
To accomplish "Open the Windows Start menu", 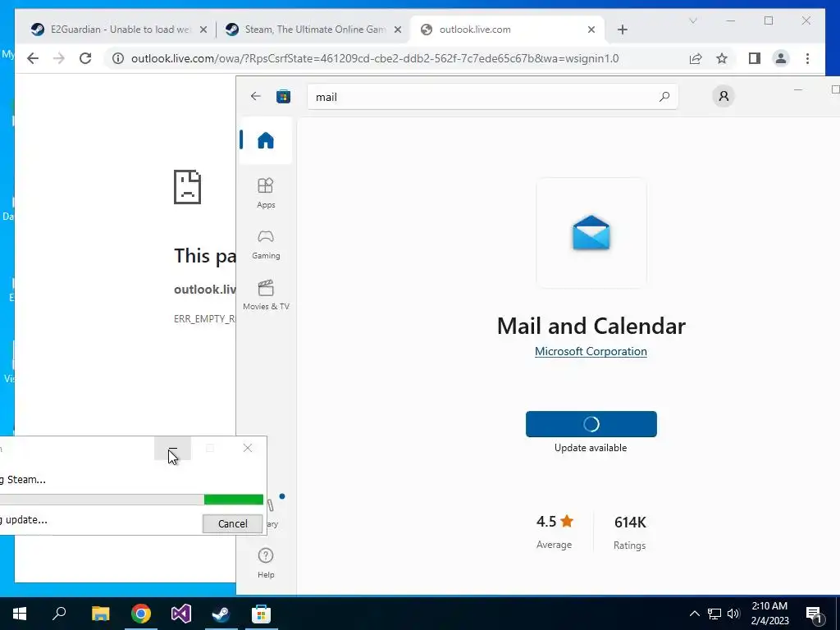I will click(20, 614).
